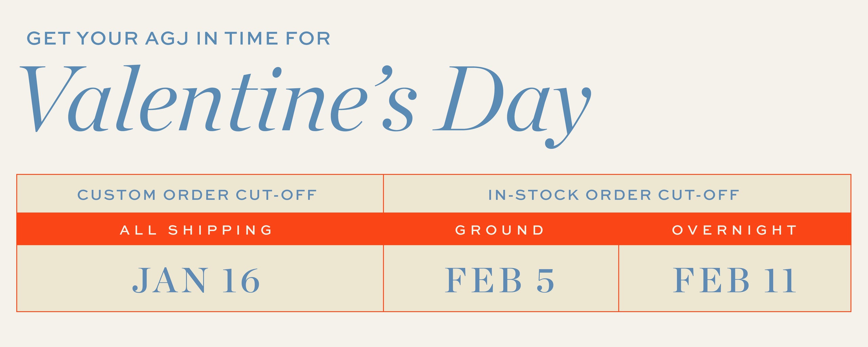Click the word "IN-STOCK" in the table header
Image resolution: width=868 pixels, height=347 pixels.
(x=533, y=195)
